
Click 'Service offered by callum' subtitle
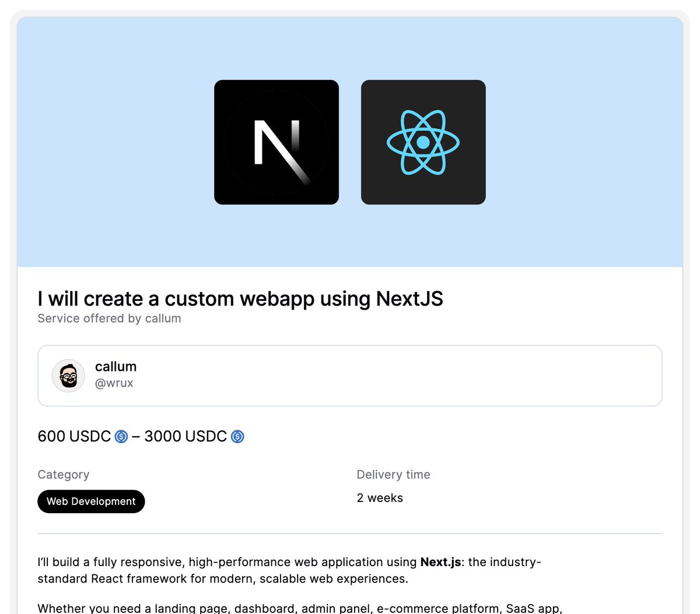pyautogui.click(x=109, y=318)
